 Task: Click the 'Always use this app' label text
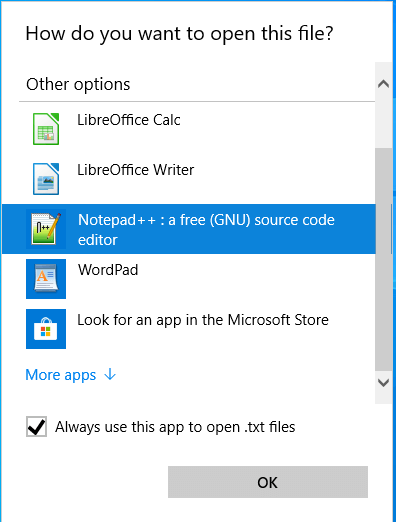click(175, 427)
